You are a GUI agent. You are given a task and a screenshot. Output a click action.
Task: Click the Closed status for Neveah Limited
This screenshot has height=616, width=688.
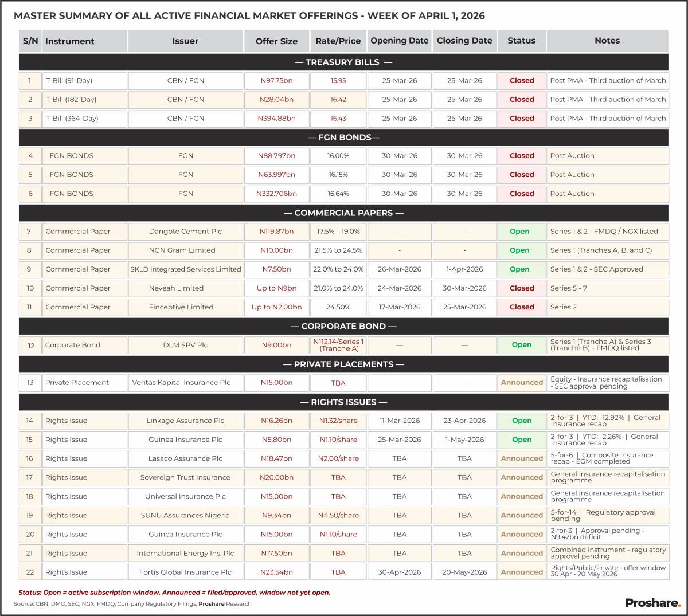(x=522, y=288)
